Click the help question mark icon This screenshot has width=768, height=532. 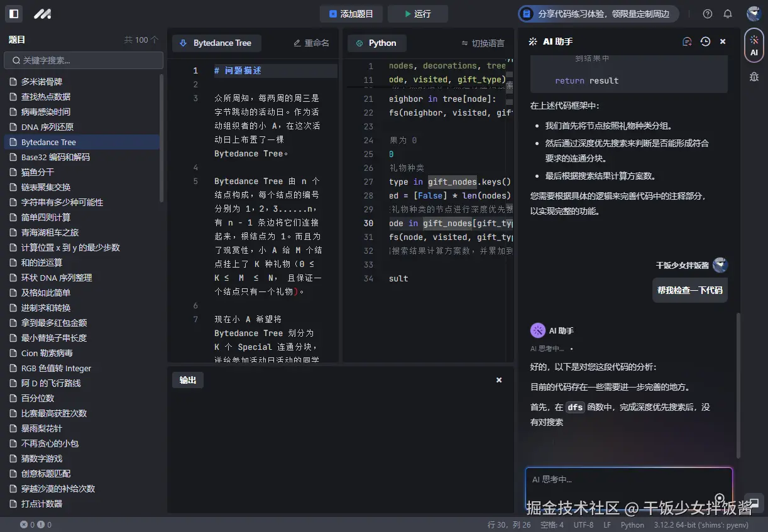[708, 14]
